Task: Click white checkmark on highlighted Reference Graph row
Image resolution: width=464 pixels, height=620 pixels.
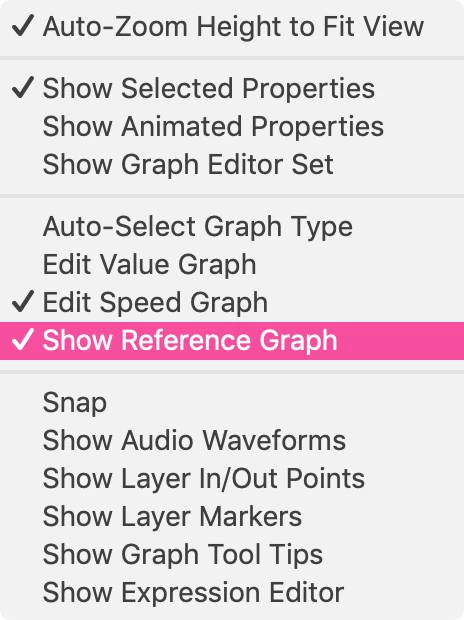Action: click(23, 340)
